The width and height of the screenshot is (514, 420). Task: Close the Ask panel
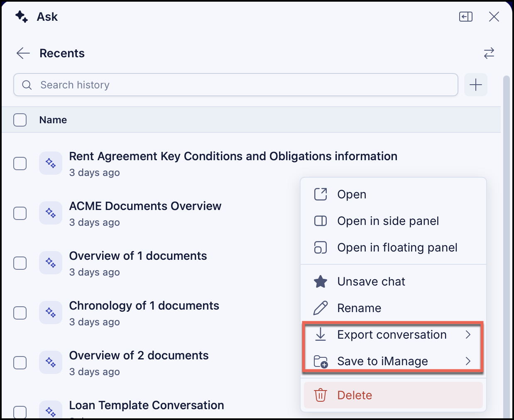(x=494, y=17)
